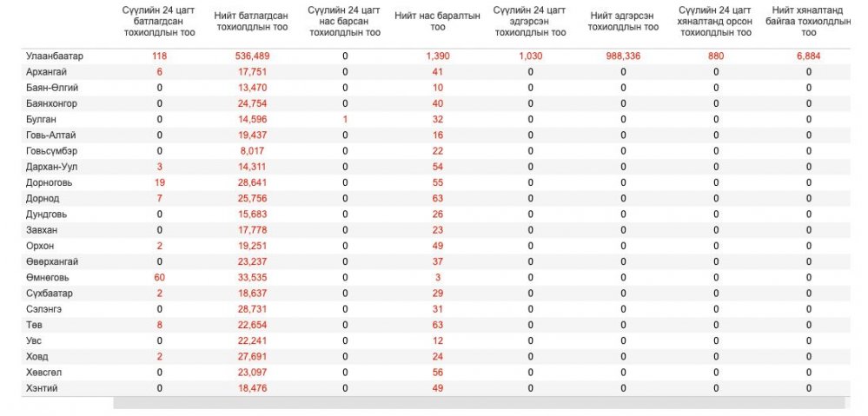Screen dimensions: 868x416
Task: Click the 'Сүүлийн 24 цагт батлагдсан' column header
Action: pos(161,22)
